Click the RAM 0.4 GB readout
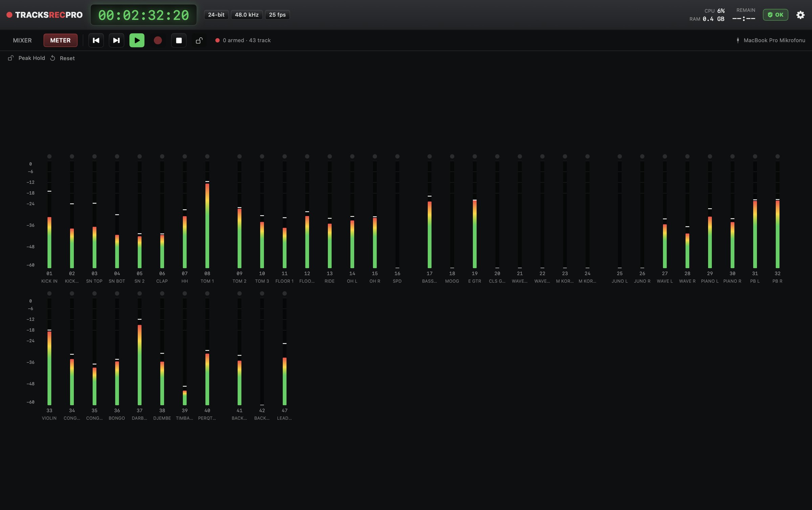 (x=707, y=19)
